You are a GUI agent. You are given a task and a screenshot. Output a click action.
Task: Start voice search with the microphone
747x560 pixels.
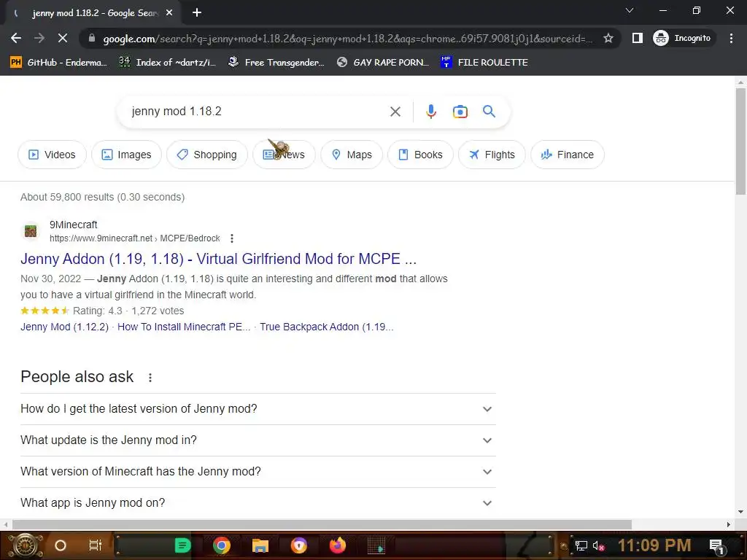click(x=430, y=112)
